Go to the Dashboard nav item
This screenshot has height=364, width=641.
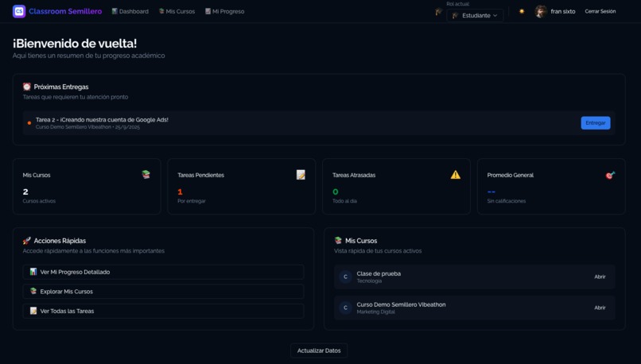pos(130,11)
